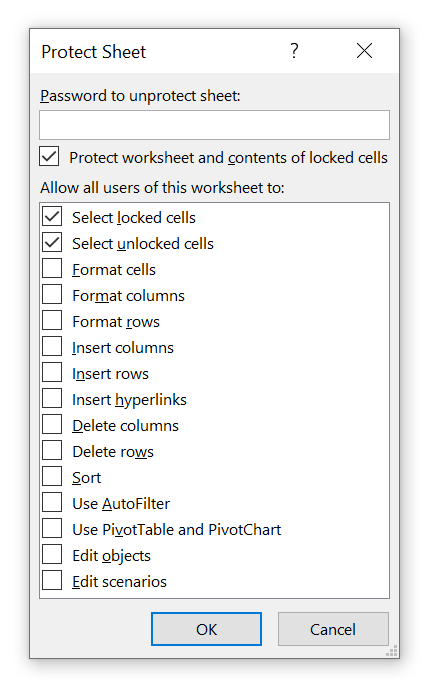The image size is (432, 688).
Task: Tick Delete rows checkbox
Action: coord(52,451)
